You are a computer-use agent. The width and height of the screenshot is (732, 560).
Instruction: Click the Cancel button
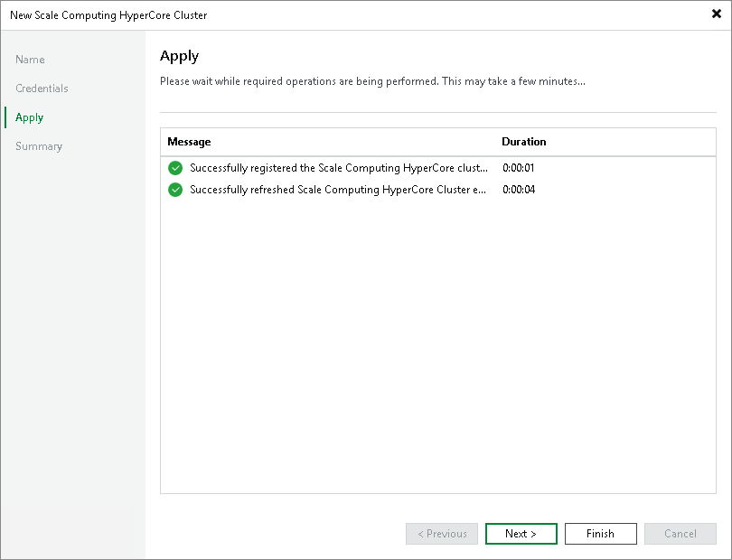(x=680, y=534)
